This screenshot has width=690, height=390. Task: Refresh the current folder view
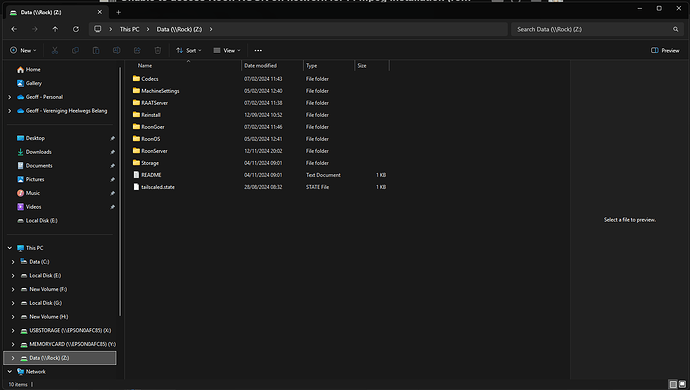click(76, 29)
